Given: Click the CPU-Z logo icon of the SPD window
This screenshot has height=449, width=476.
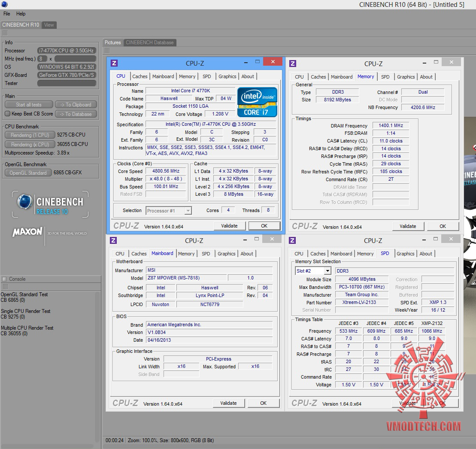Looking at the screenshot, I should coord(292,240).
